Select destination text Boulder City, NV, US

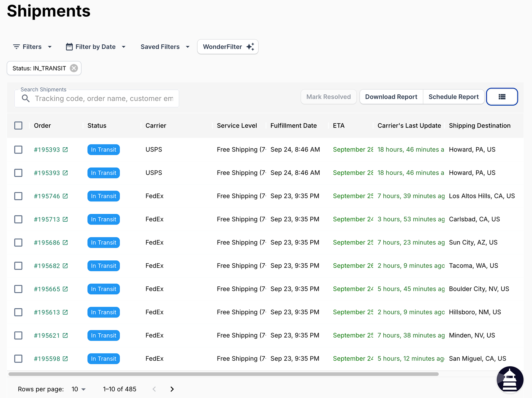(x=479, y=289)
